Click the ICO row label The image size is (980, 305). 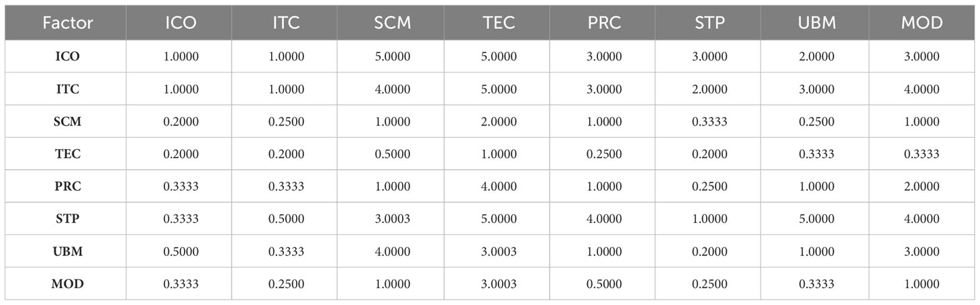(68, 56)
